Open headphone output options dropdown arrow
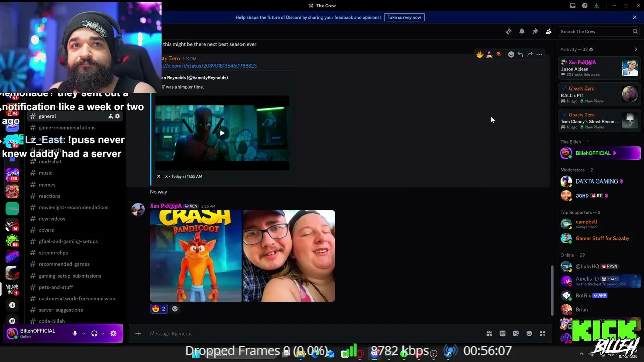 pos(103,333)
